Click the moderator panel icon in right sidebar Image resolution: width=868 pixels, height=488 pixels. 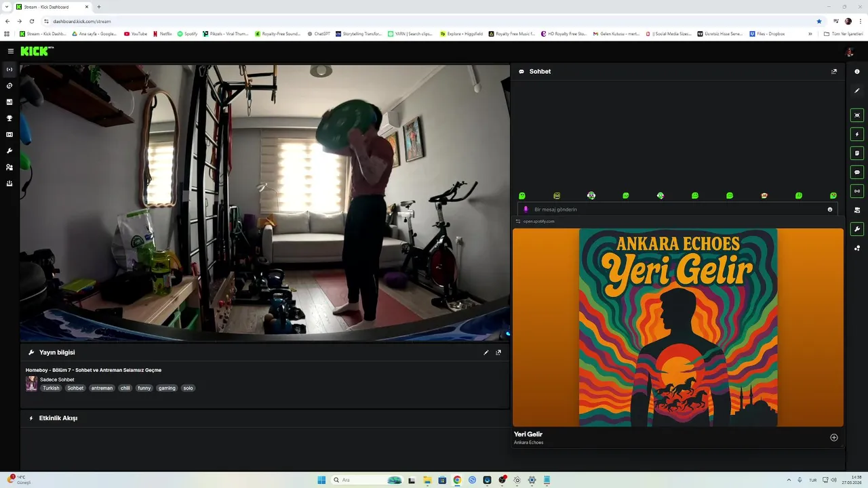click(857, 210)
